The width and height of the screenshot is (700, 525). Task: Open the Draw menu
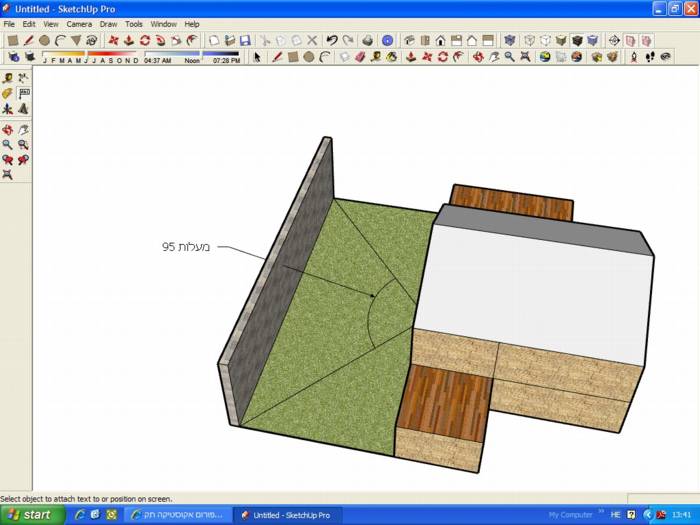[x=108, y=24]
